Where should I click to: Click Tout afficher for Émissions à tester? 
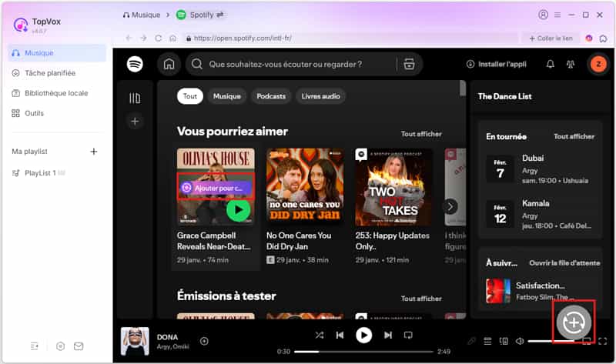(421, 299)
